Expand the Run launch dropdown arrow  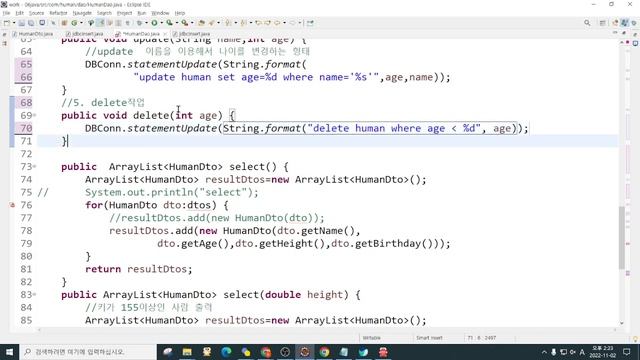pos(162,23)
